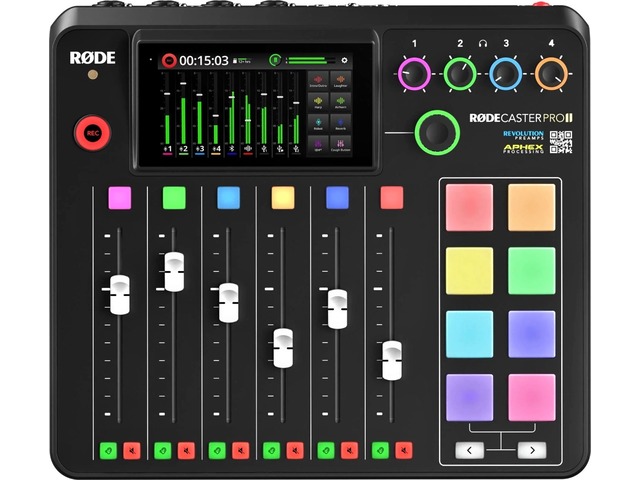
Task: Trigger the red SMART pad
Action: coord(469,207)
